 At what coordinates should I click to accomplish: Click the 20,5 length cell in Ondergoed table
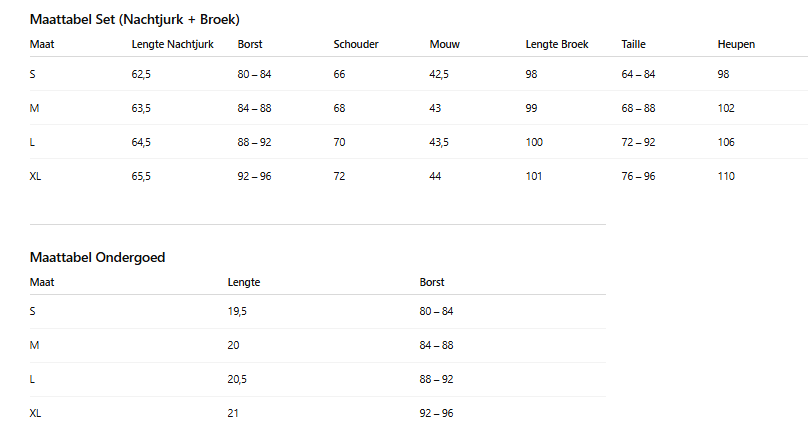[238, 379]
